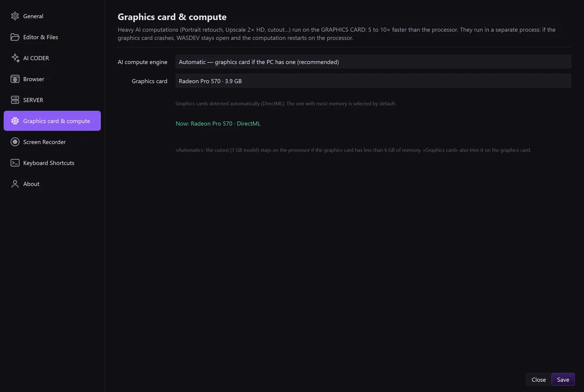
Task: Open the Browser settings page
Action: pos(52,79)
